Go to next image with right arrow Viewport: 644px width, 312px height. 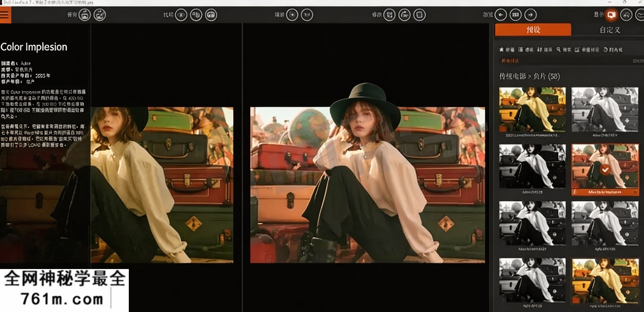pos(531,15)
